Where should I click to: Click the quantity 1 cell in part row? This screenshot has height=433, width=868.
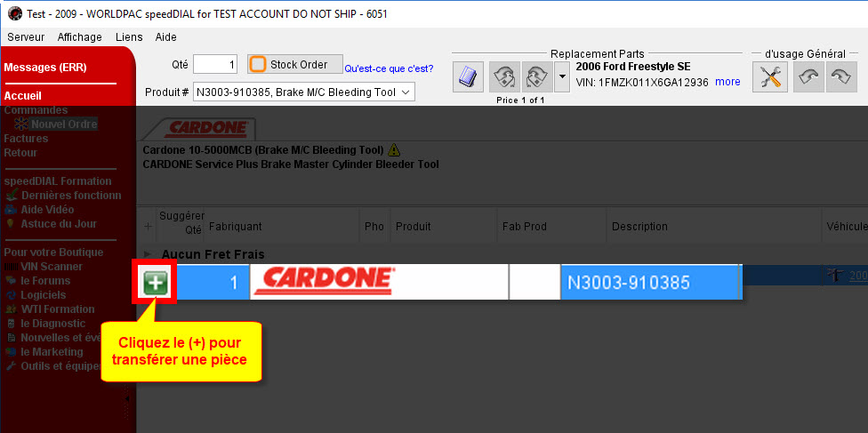click(213, 283)
